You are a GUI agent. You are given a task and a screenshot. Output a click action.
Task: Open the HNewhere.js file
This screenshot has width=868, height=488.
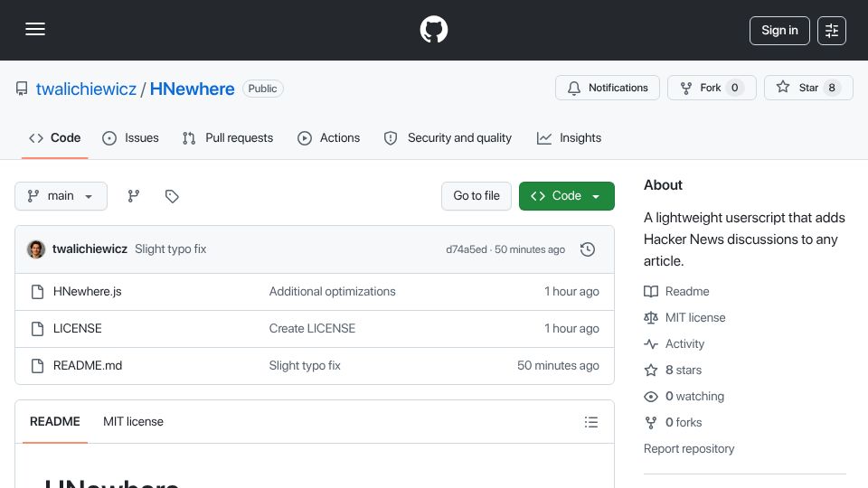[x=88, y=292]
